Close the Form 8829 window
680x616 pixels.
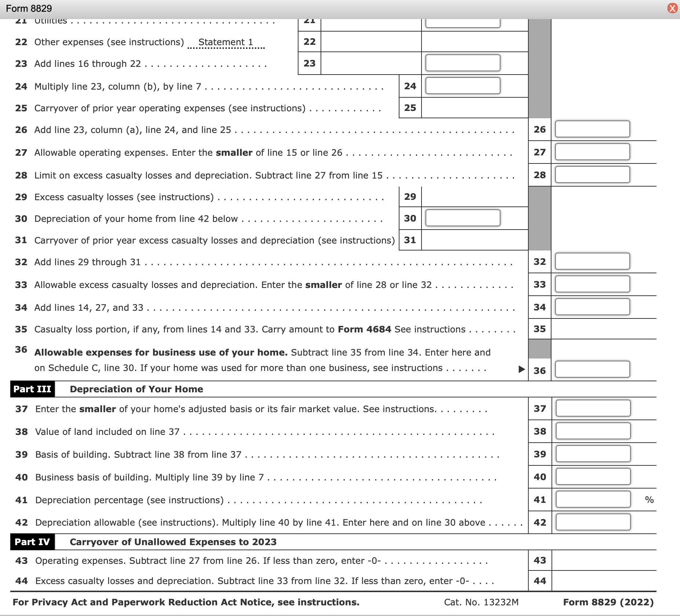[672, 8]
